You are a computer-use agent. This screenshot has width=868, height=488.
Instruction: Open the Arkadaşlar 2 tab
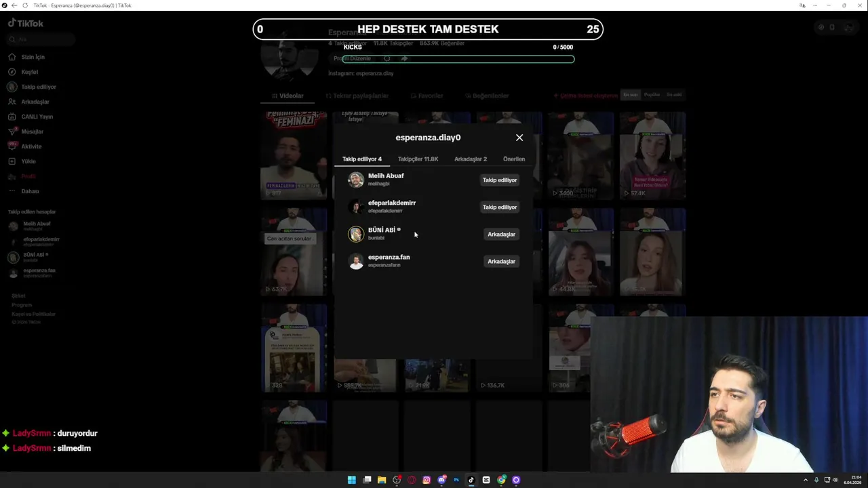[471, 159]
